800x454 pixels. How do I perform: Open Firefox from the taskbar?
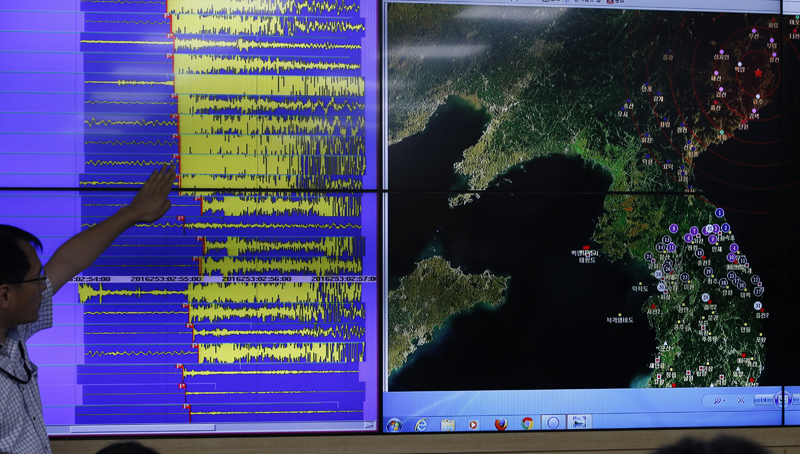pos(500,423)
